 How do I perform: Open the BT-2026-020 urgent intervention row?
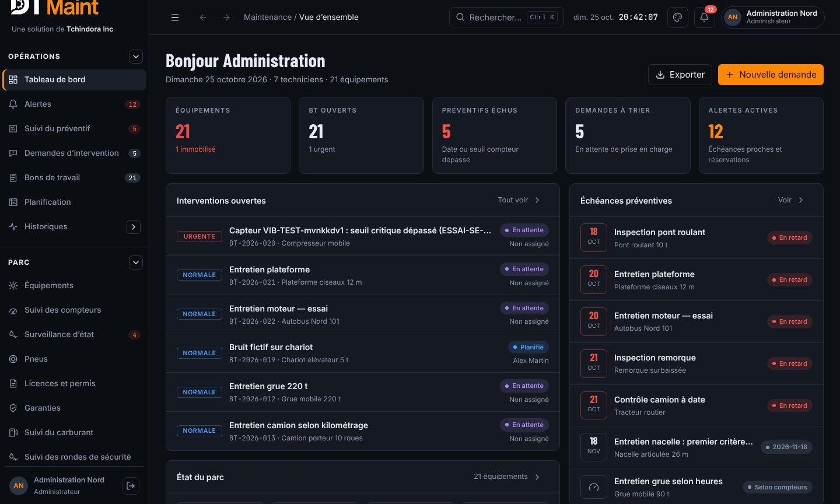coord(363,236)
